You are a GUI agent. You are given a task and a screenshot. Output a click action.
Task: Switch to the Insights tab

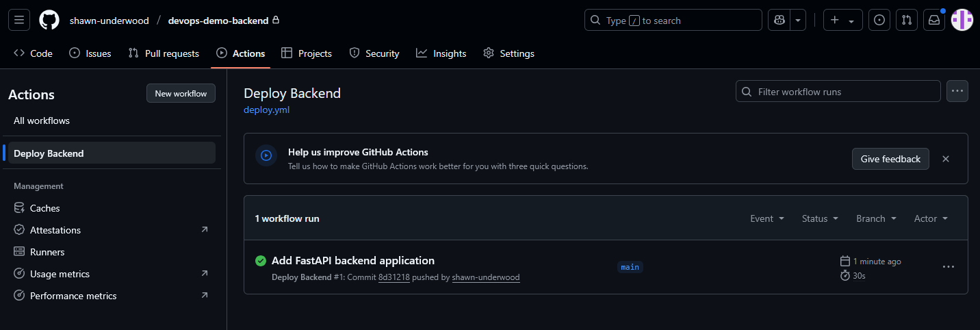coord(441,53)
